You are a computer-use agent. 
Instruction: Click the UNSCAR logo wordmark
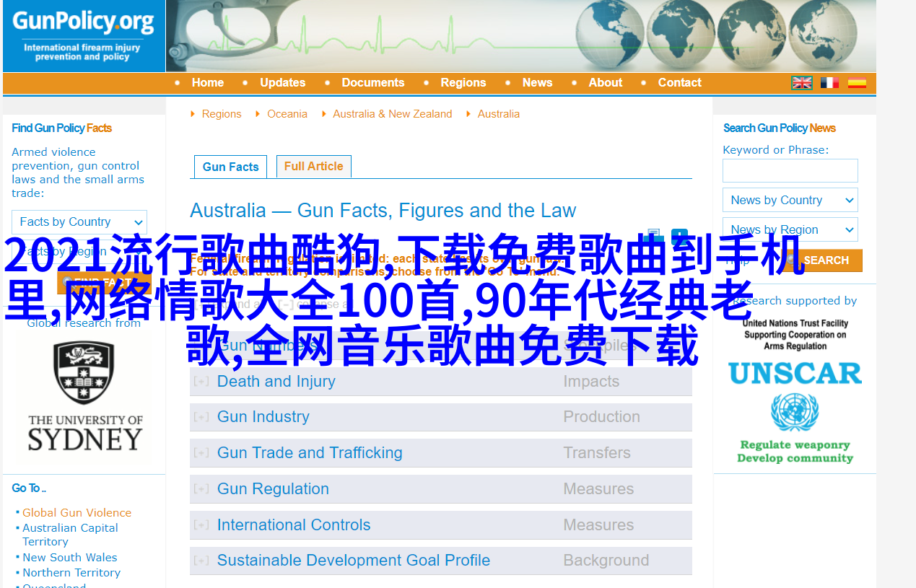[795, 373]
